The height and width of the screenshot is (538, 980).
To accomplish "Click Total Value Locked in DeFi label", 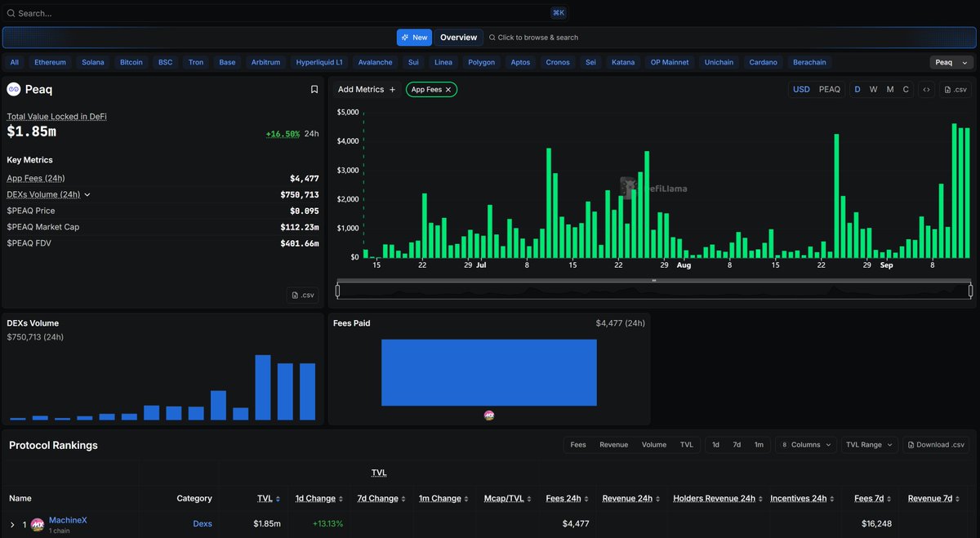I will click(57, 117).
